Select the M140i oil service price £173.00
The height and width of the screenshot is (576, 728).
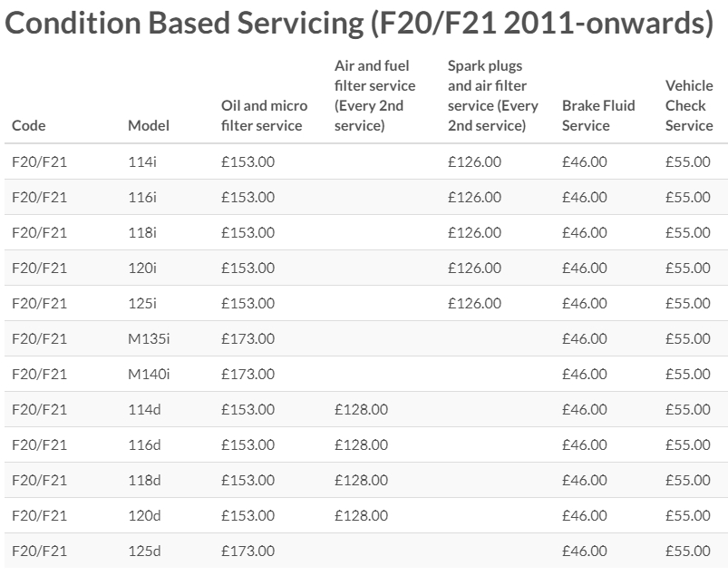(248, 374)
